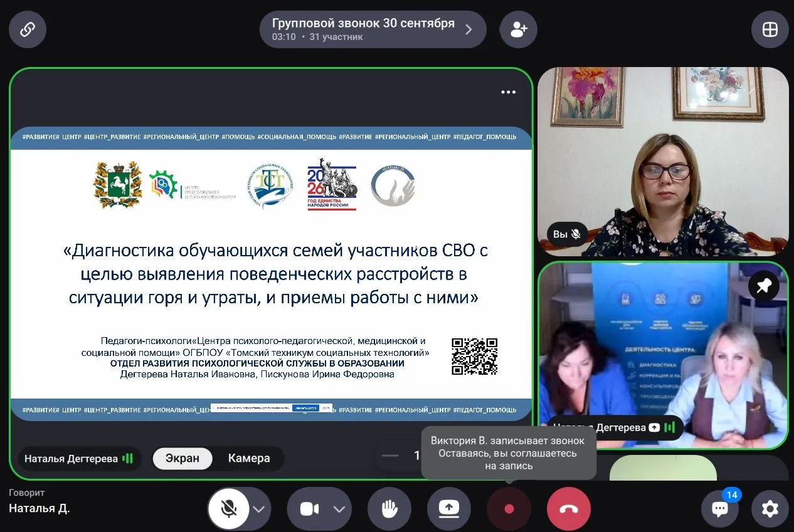794x532 pixels.
Task: Click the 31 участник count
Action: (336, 37)
